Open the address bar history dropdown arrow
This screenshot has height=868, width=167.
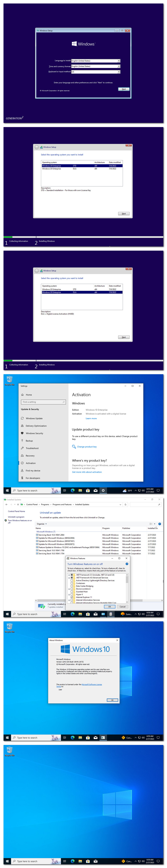click(120, 504)
